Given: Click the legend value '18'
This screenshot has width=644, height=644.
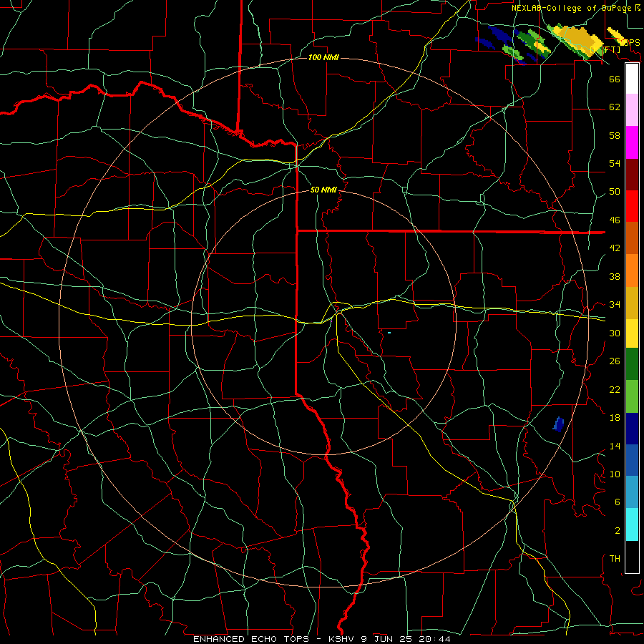Looking at the screenshot, I should pos(615,418).
